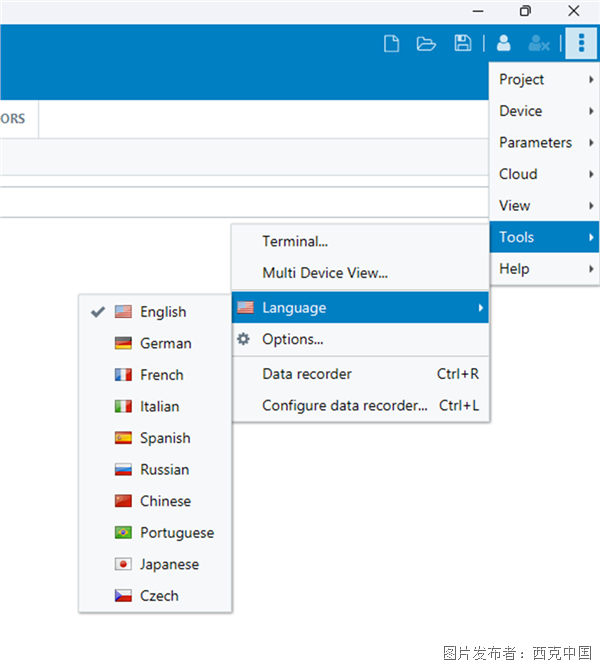This screenshot has height=670, width=600.
Task: Open Terminal from Tools menu
Action: click(x=295, y=241)
